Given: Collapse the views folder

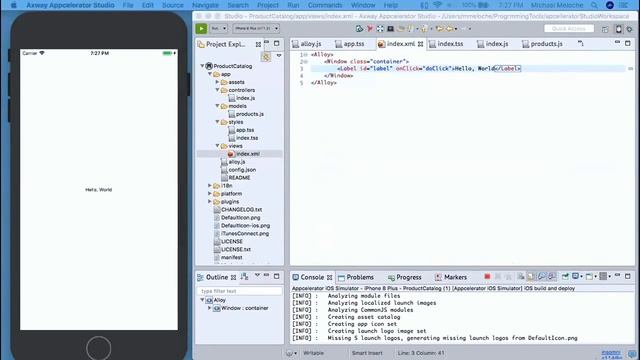Looking at the screenshot, I should tap(218, 146).
